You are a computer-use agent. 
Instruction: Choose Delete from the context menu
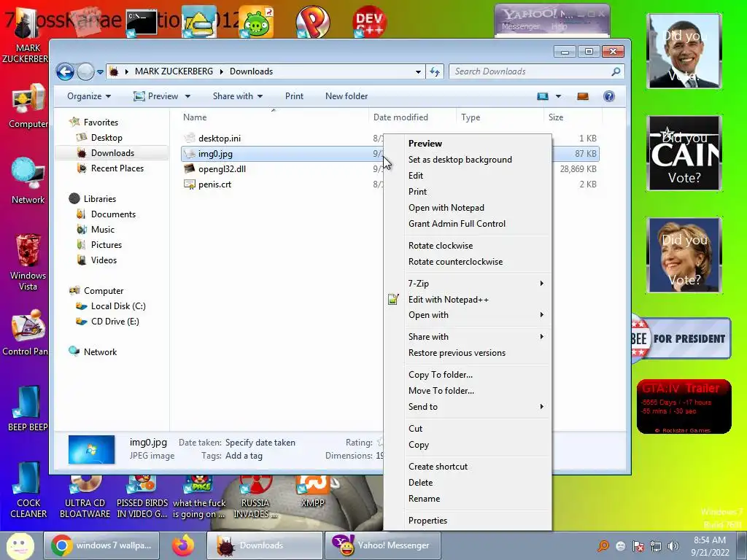click(420, 483)
